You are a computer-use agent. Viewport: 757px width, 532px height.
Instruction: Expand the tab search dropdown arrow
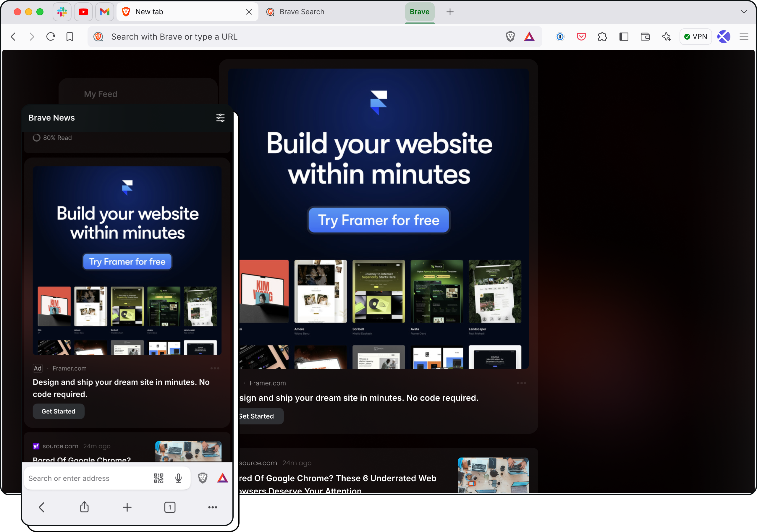tap(743, 12)
